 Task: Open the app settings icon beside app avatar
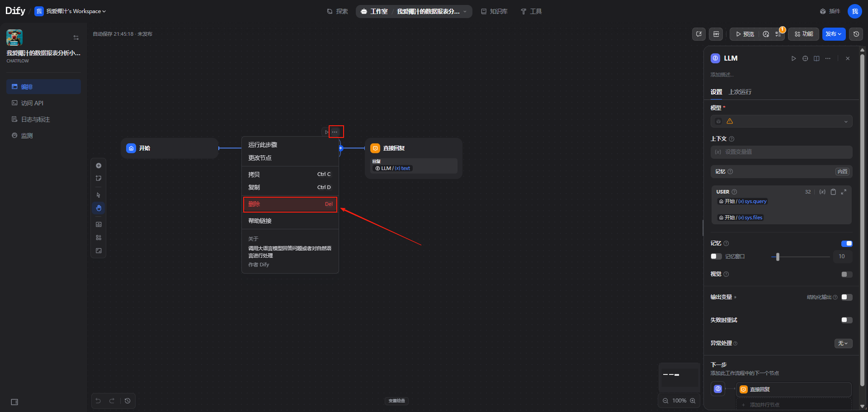tap(76, 38)
